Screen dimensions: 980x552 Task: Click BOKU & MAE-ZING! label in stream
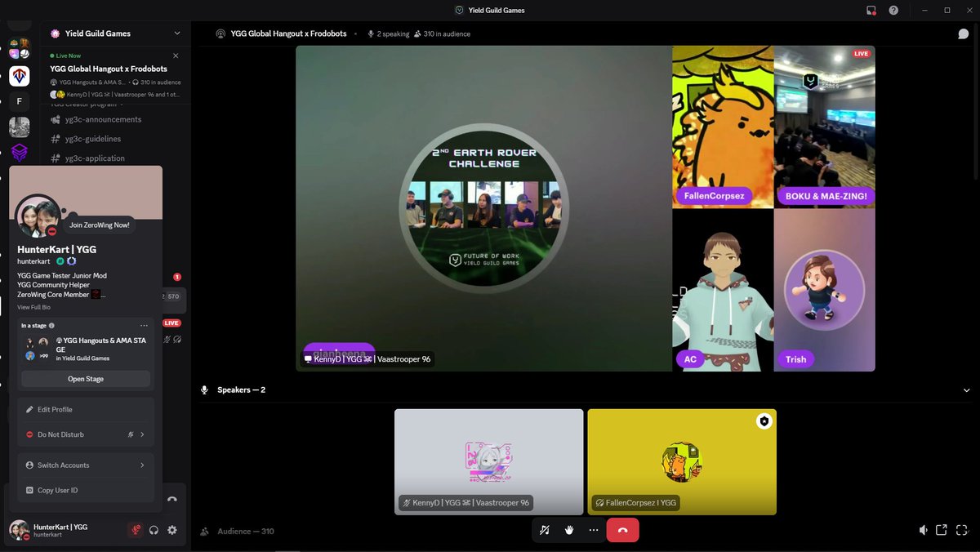(x=826, y=196)
